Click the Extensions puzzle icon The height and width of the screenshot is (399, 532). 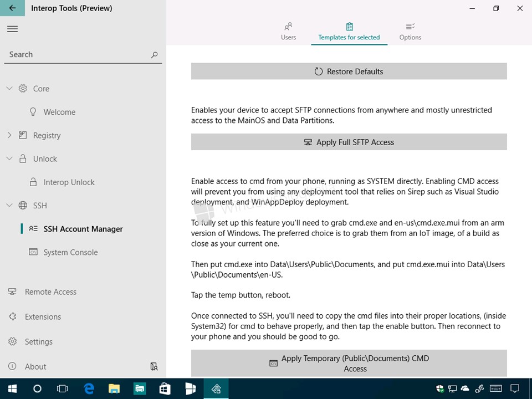[x=13, y=316]
